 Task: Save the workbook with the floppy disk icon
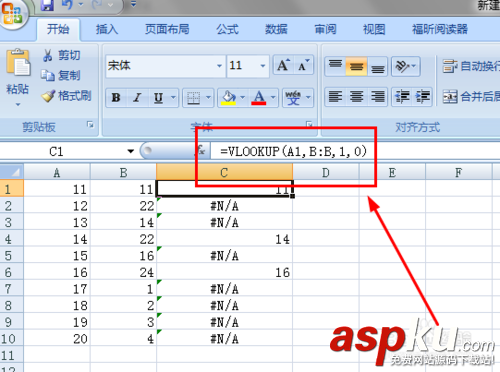point(47,5)
